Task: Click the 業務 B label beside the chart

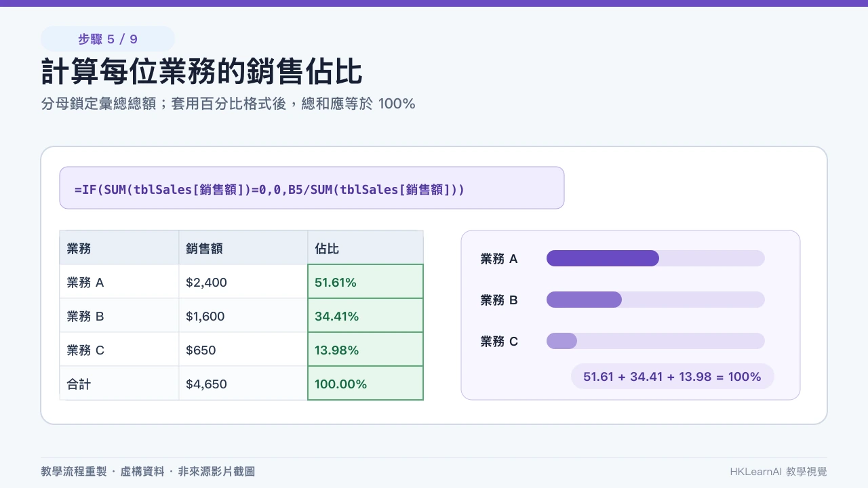Action: 499,300
